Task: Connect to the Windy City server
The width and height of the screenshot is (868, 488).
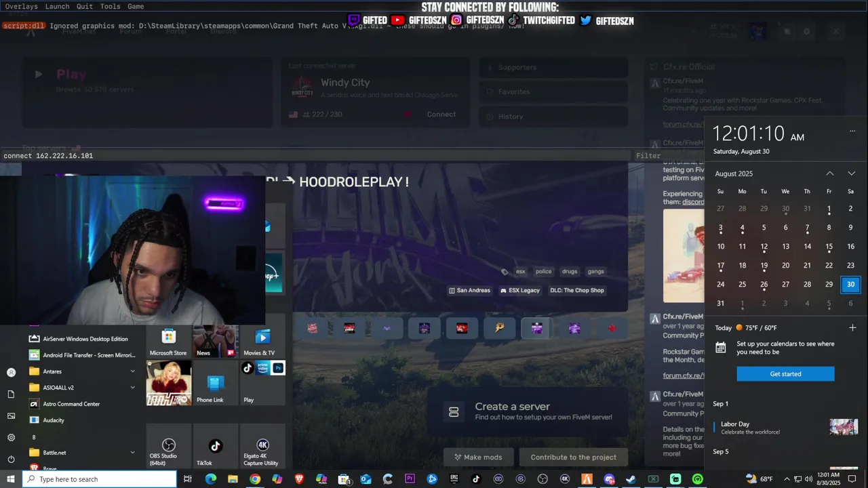Action: coord(441,115)
